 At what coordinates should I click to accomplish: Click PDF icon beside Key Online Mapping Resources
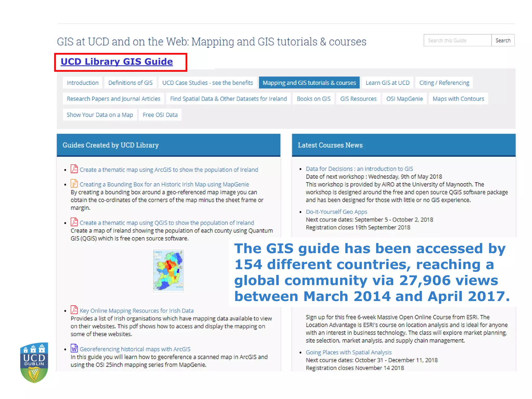coord(74,310)
